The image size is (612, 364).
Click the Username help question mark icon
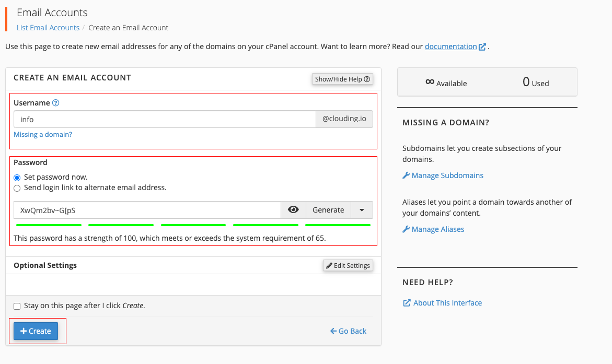[x=56, y=103]
